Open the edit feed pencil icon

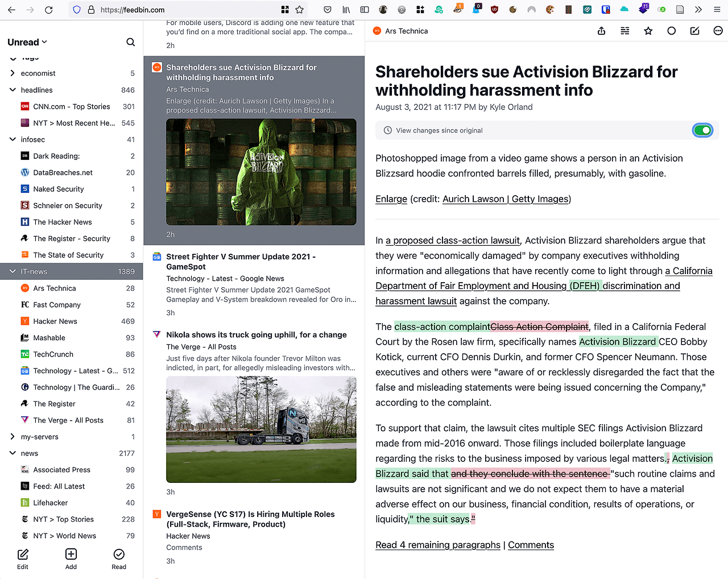[x=694, y=31]
